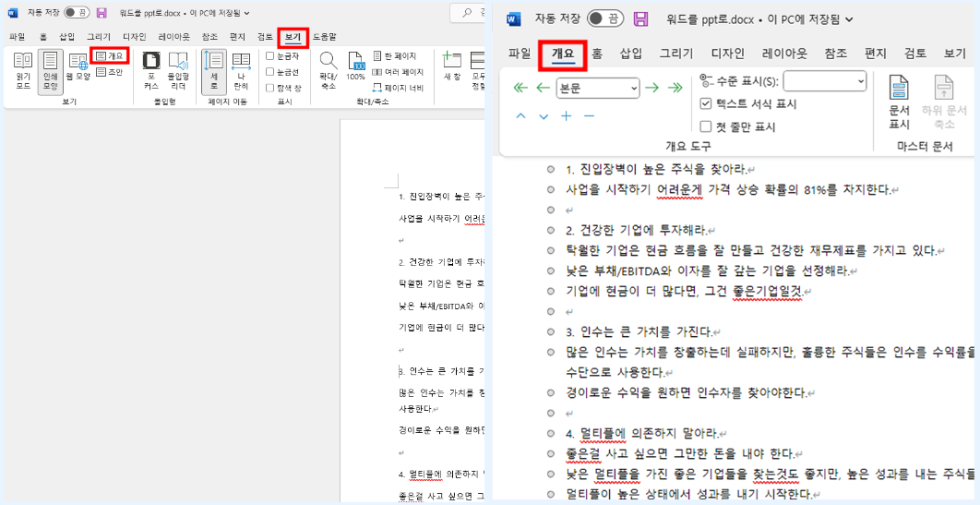Toggle AutoSave (자동 저장) in the outline window
Image resolution: width=980 pixels, height=505 pixels.
click(x=605, y=18)
